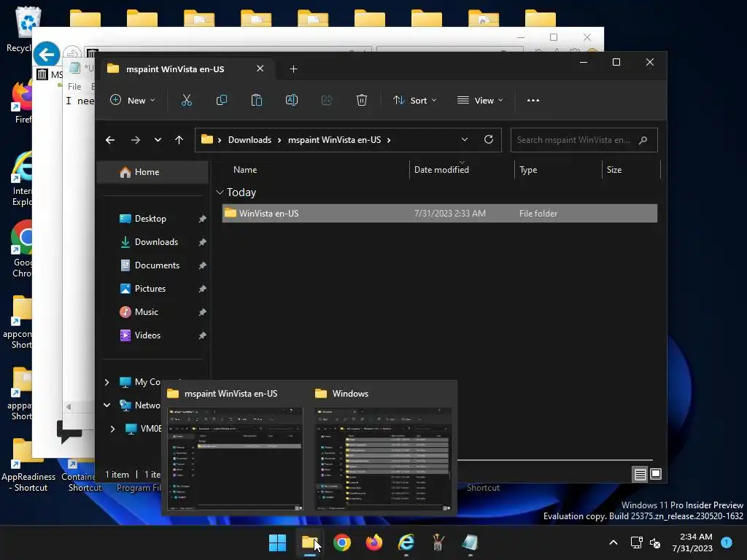Show hidden system tray icons chevron
The image size is (747, 560).
click(614, 542)
